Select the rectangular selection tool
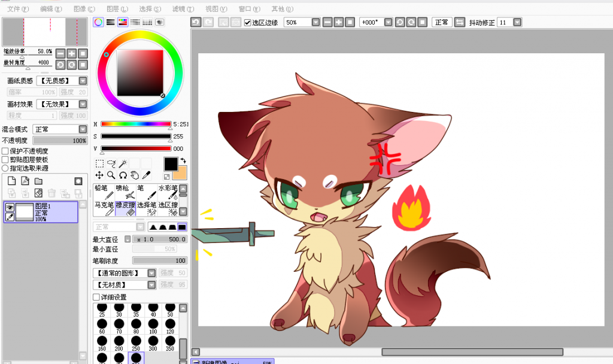The height and width of the screenshot is (364, 613). [x=100, y=163]
